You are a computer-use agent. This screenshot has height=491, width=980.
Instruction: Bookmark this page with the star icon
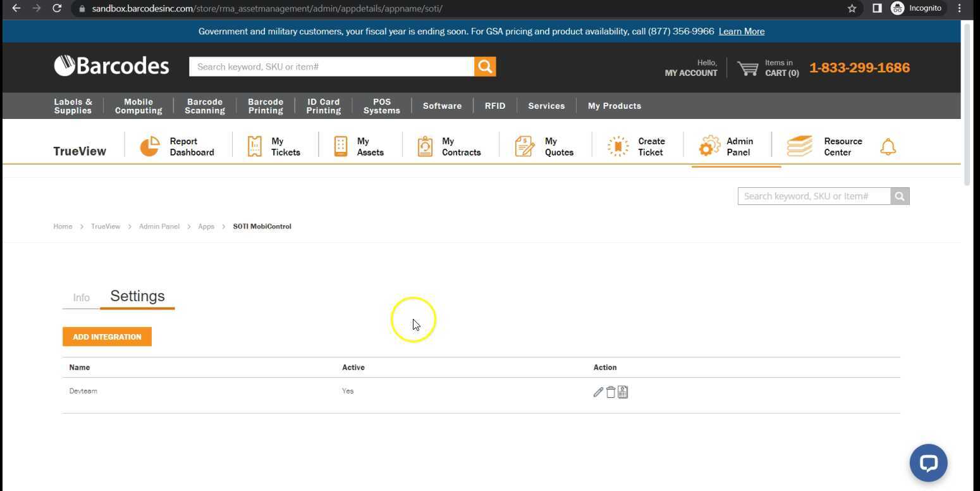(852, 8)
